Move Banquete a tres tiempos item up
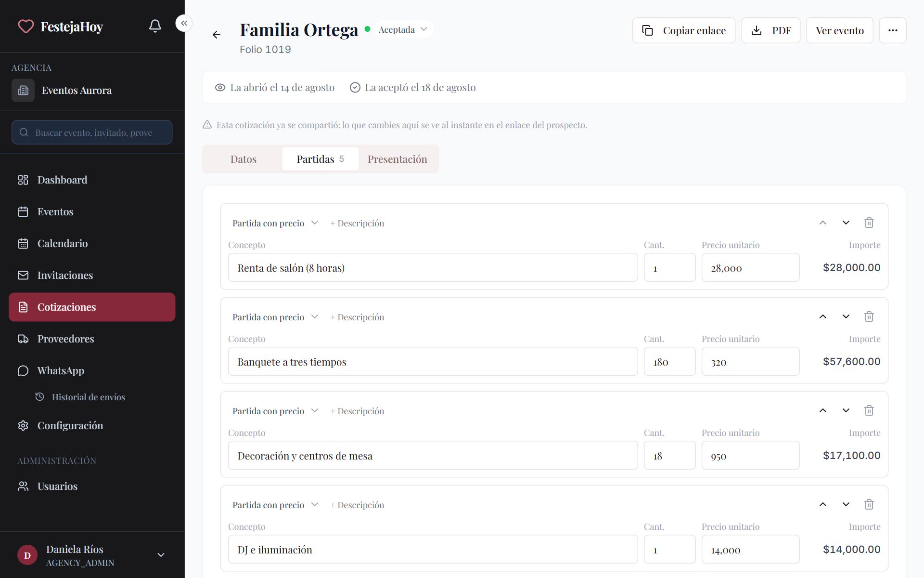The image size is (924, 578). coord(823,316)
